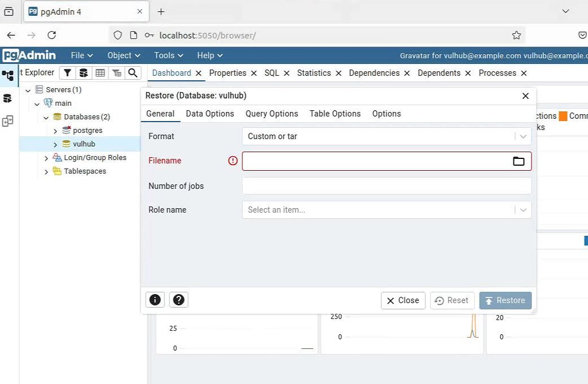Select the General tab
The width and height of the screenshot is (588, 384).
click(x=160, y=114)
